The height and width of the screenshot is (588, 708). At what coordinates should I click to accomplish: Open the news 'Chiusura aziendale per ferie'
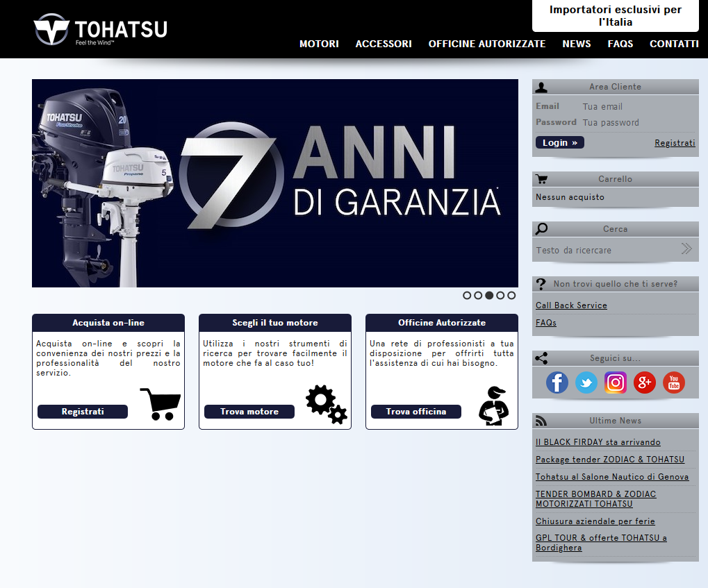point(595,521)
